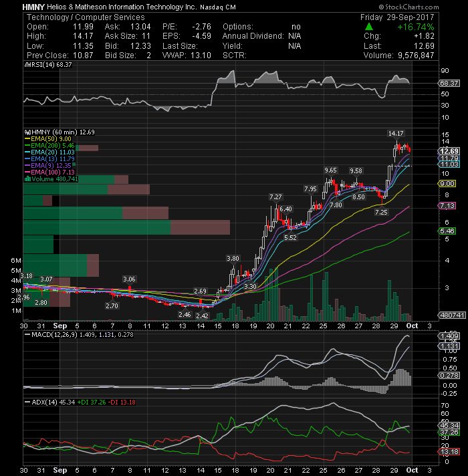Select the EMA(100) 7.13 pink legend entry
Image resolution: width=468 pixels, height=476 pixels.
pyautogui.click(x=49, y=172)
